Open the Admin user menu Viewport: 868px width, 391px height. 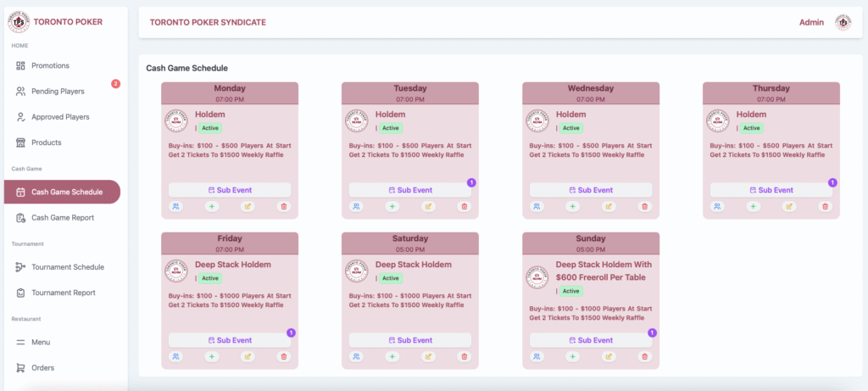pyautogui.click(x=811, y=23)
